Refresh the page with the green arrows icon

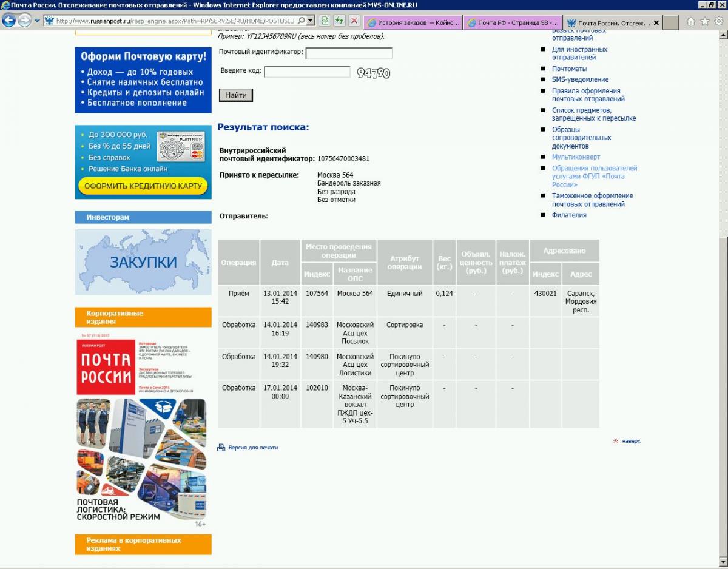[x=340, y=21]
